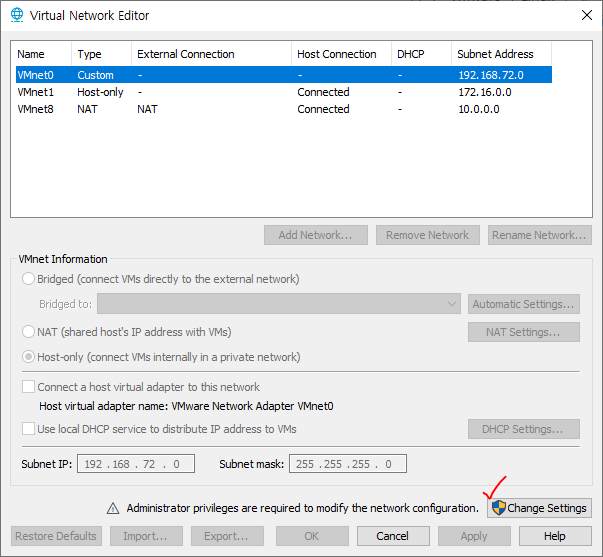Screen dimensions: 603x557
Task: Click the Virtual Network Editor globe icon
Action: click(17, 15)
